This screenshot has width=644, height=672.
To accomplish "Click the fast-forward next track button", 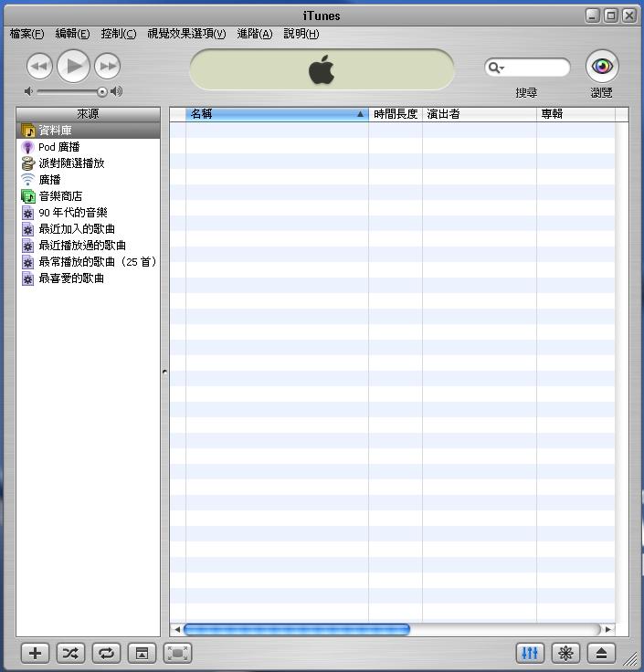I will 108,66.
